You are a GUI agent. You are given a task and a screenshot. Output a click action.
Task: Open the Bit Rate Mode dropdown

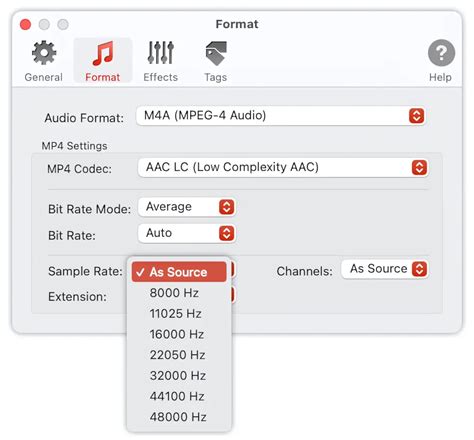click(187, 207)
